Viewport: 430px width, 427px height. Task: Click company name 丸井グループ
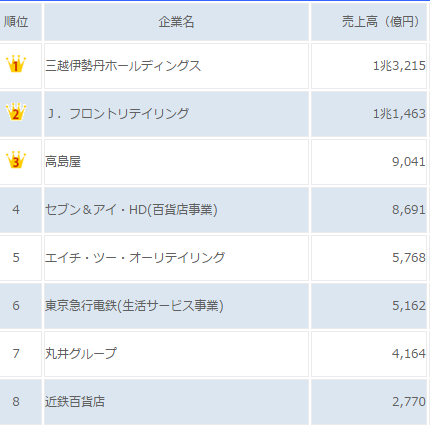point(81,353)
